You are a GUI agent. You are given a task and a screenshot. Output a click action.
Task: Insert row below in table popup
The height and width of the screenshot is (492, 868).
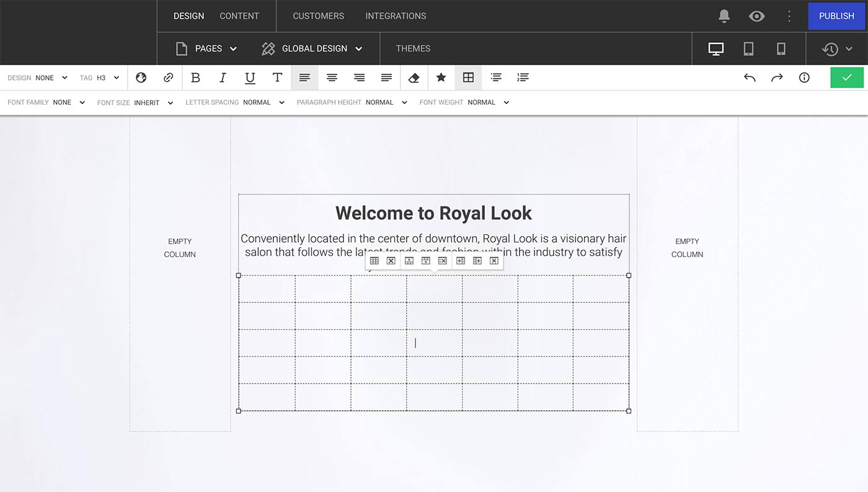click(x=426, y=261)
